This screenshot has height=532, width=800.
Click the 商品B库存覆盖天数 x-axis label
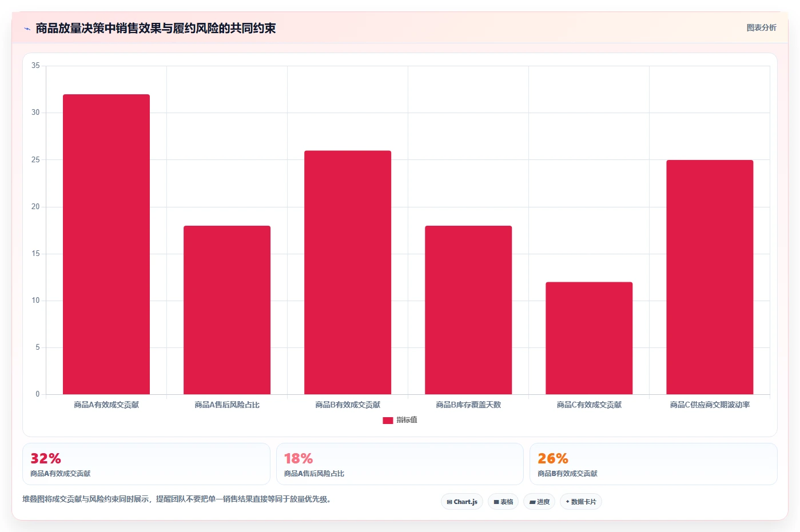coord(468,405)
